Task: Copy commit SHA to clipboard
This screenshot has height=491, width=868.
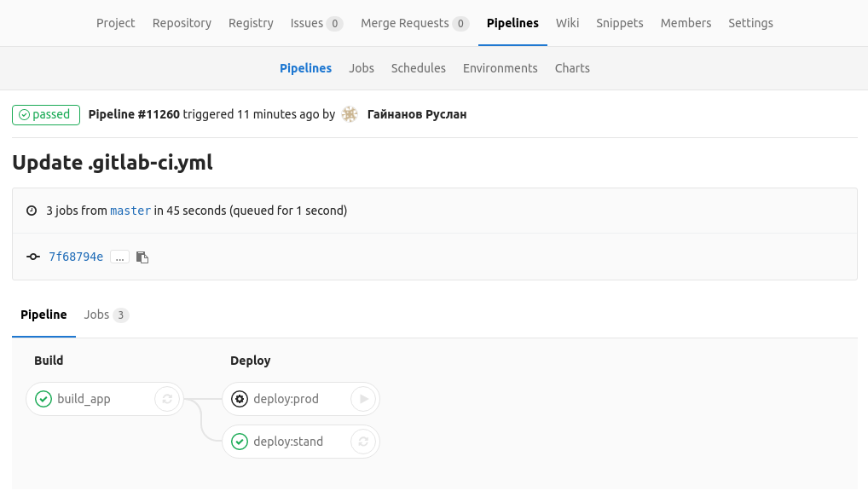Action: [x=142, y=257]
